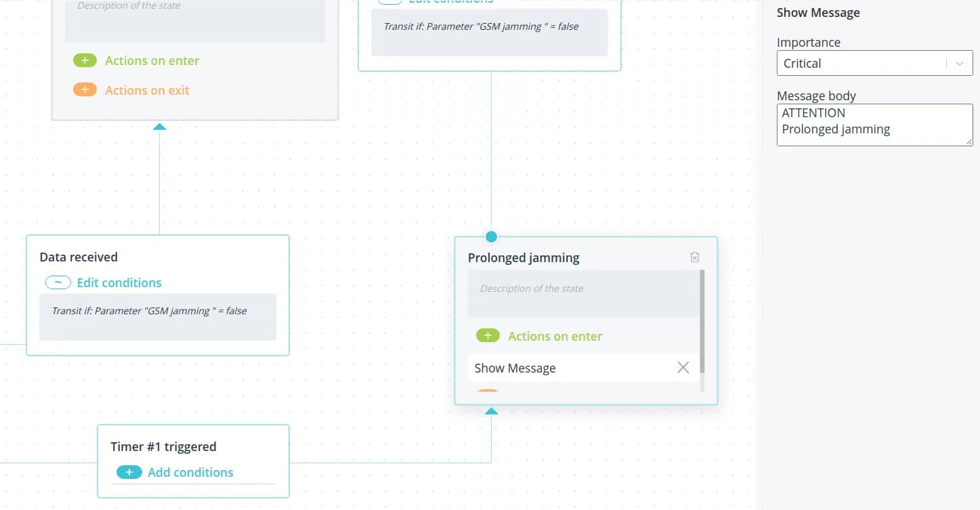
Task: Click the delete icon on Prolonged jamming state
Action: pyautogui.click(x=694, y=257)
